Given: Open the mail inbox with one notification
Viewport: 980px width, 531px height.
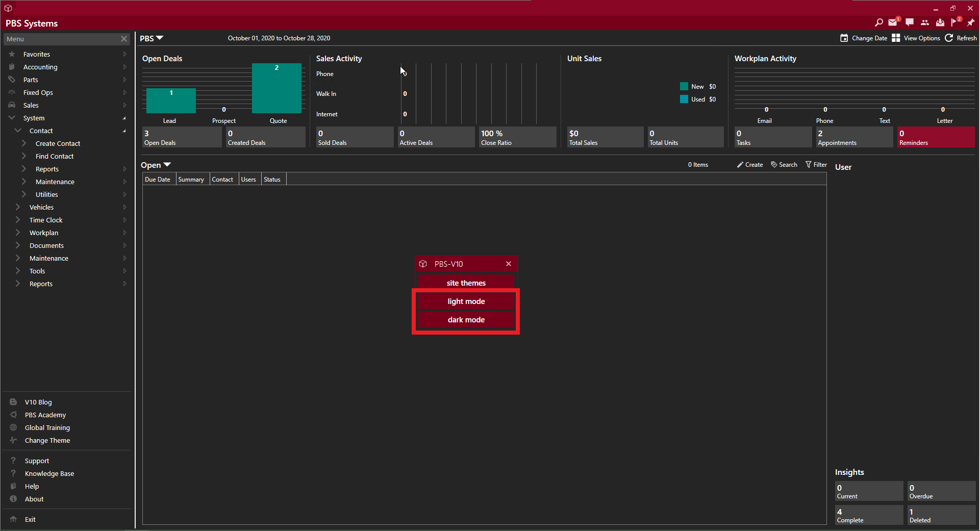Looking at the screenshot, I should point(893,22).
